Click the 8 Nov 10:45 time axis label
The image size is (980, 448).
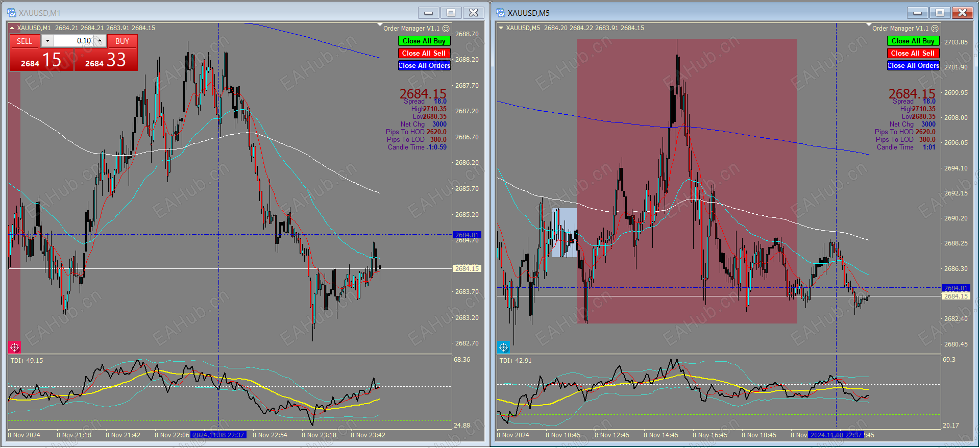(563, 435)
